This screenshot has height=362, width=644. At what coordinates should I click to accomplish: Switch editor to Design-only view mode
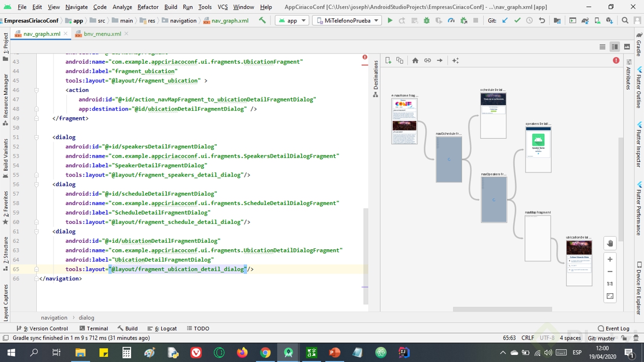[x=627, y=47]
